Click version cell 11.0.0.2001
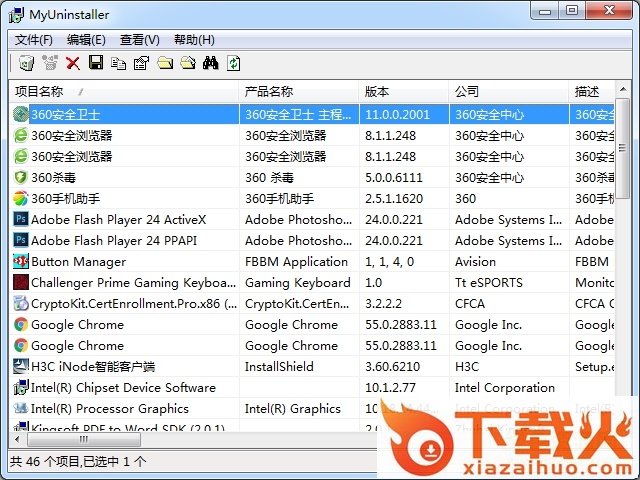The width and height of the screenshot is (640, 480). click(x=398, y=115)
